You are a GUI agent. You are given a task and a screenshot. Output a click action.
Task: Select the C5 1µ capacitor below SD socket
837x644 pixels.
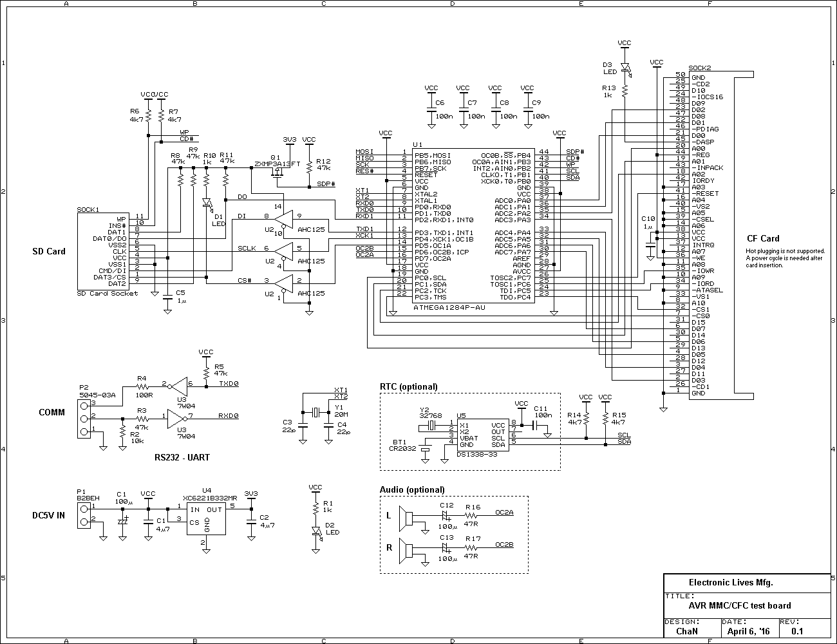[167, 297]
